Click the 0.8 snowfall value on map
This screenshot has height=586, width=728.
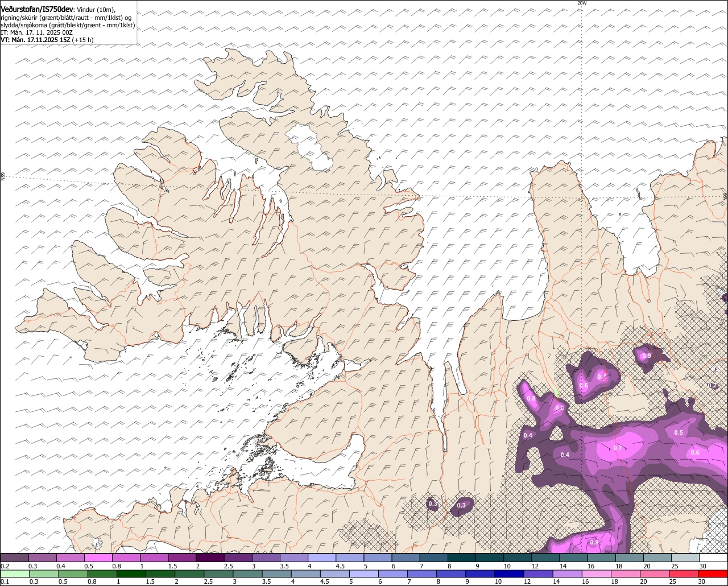[x=531, y=399]
